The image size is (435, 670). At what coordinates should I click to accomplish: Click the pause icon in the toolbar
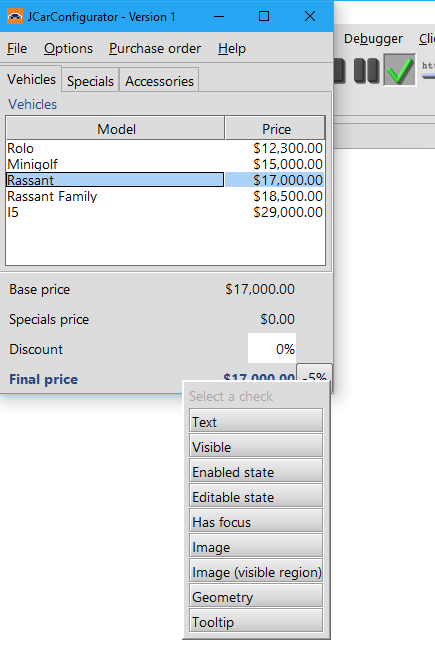pos(366,70)
